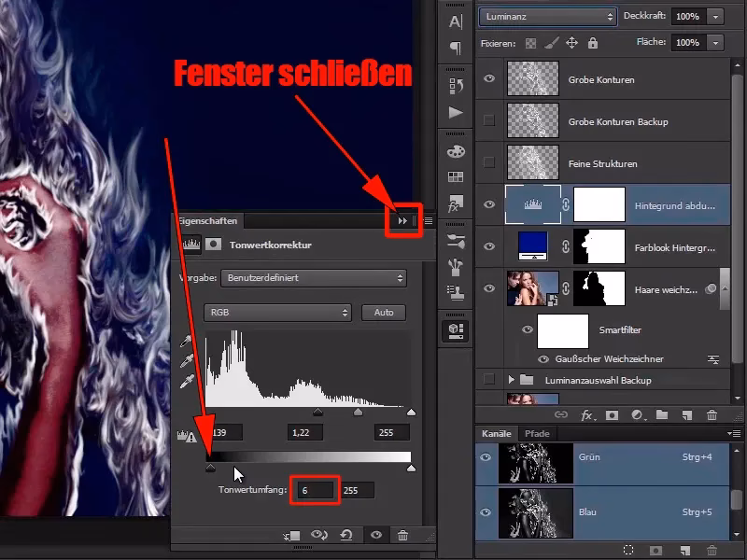Click the lock all icon beside Fixieren
The width and height of the screenshot is (747, 560).
593,43
